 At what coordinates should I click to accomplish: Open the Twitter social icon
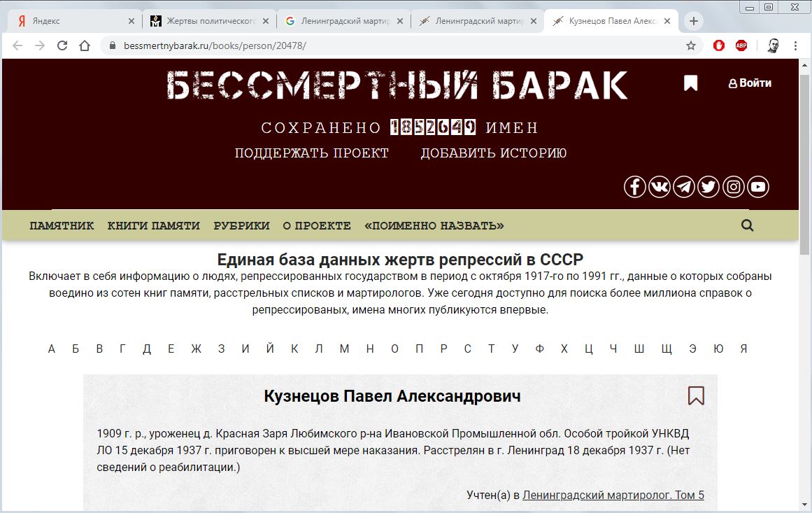pos(708,186)
